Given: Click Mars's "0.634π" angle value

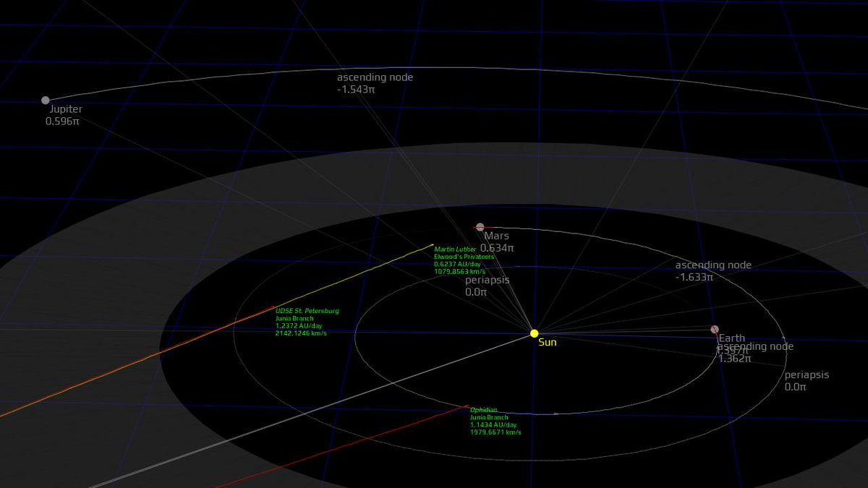Looking at the screenshot, I should (x=497, y=248).
